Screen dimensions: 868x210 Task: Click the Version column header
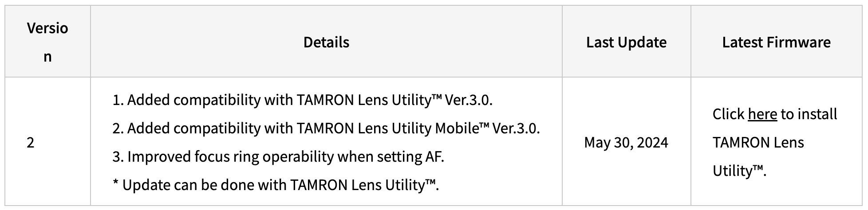(47, 42)
